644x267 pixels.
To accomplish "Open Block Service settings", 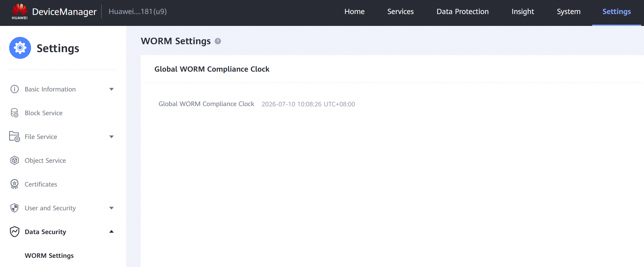I will (x=44, y=113).
